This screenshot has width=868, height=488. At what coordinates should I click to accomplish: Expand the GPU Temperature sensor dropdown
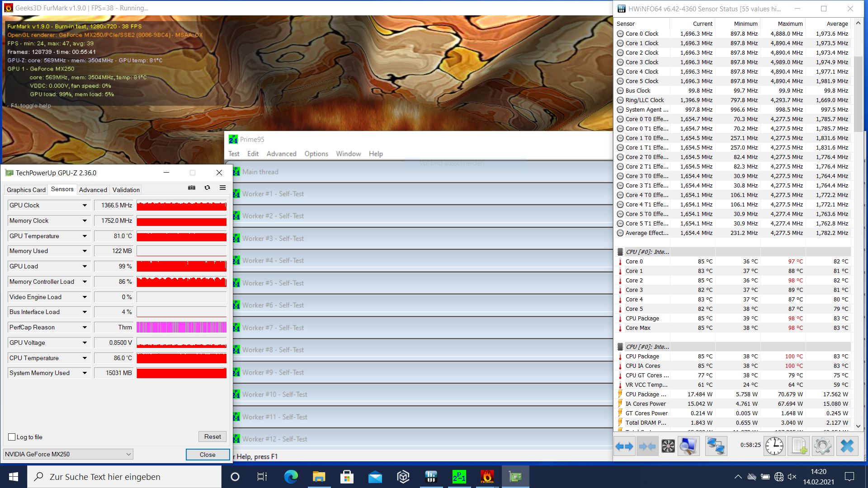85,236
